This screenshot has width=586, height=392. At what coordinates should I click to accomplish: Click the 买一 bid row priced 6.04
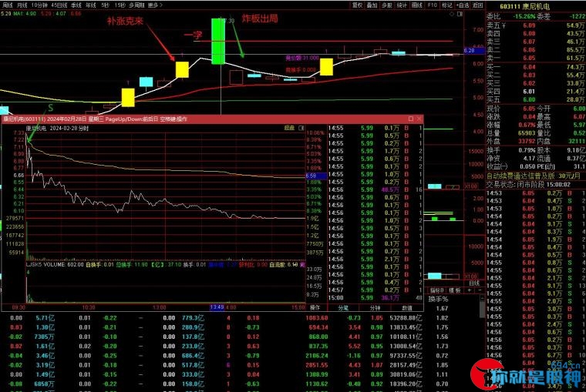[536, 67]
